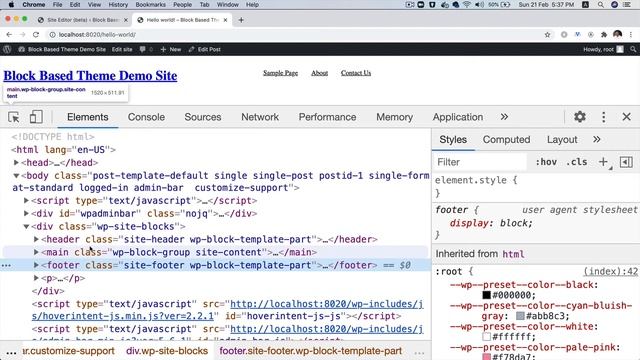Switch to the Layout tab

click(562, 140)
